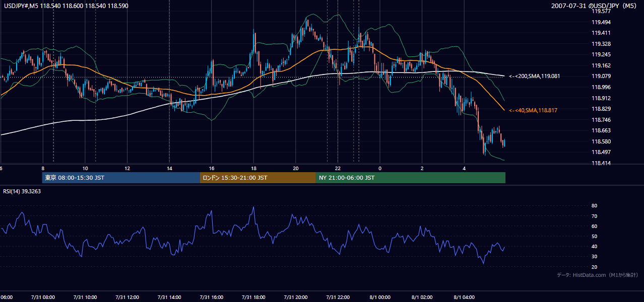Click the 東京 08:00-15:30 JST session bar
Screen dimensions: 644x302
click(121, 178)
